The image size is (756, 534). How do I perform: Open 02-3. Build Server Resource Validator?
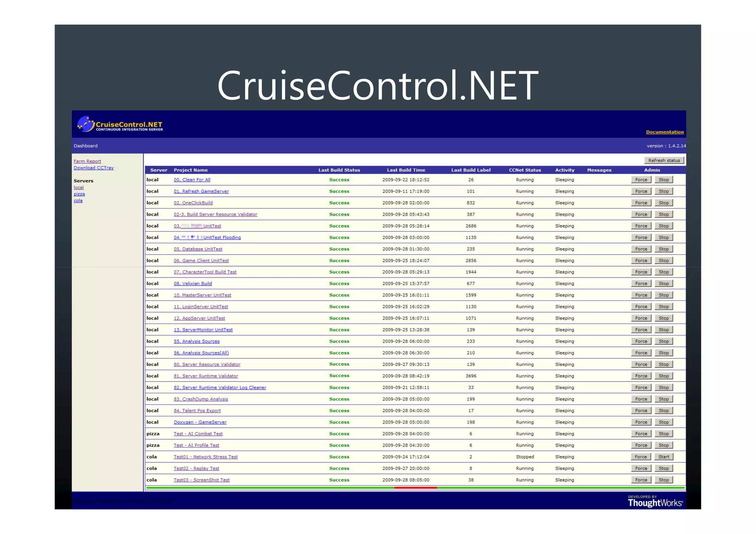click(x=216, y=214)
